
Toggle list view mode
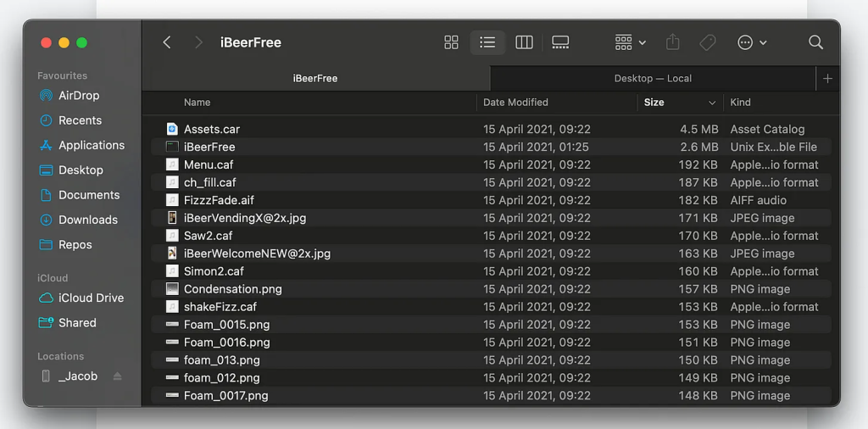coord(487,42)
